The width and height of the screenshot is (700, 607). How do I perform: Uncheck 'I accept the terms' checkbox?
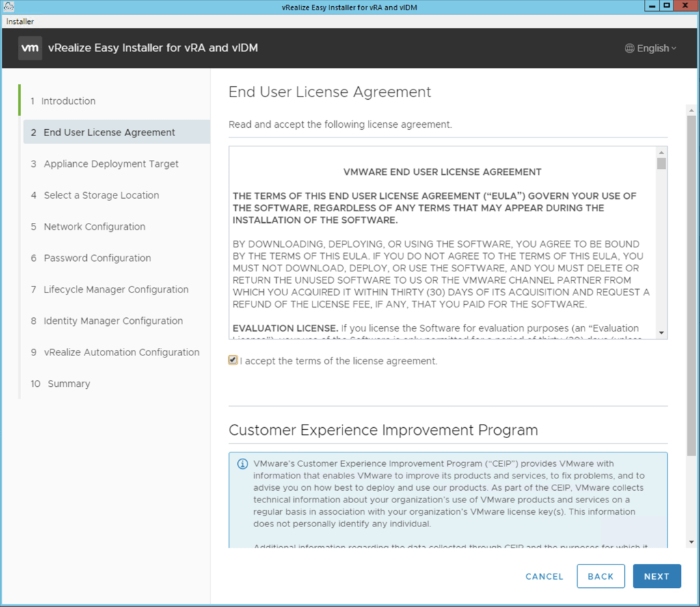coord(234,360)
